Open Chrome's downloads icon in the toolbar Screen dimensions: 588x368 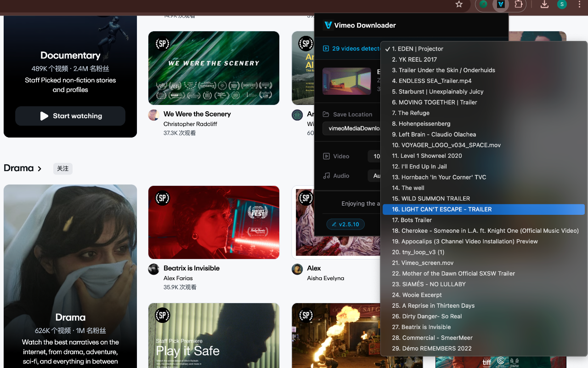click(544, 4)
